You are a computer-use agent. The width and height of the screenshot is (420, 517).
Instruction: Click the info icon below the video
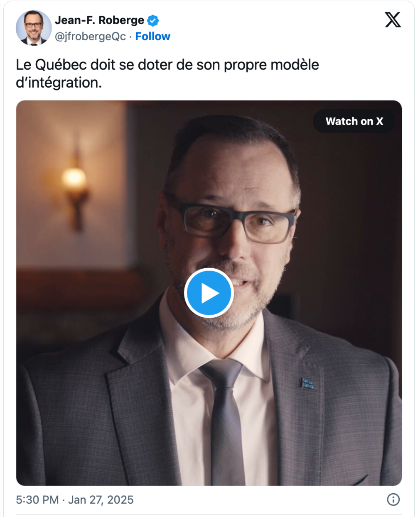pos(393,499)
